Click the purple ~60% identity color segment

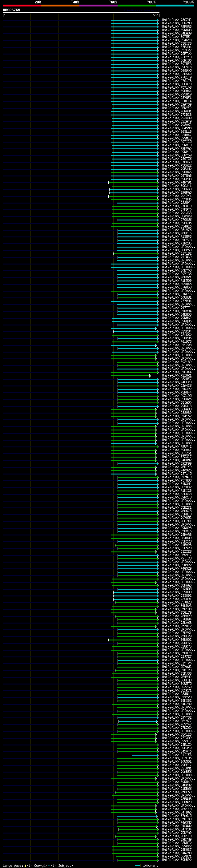coord(98,6)
